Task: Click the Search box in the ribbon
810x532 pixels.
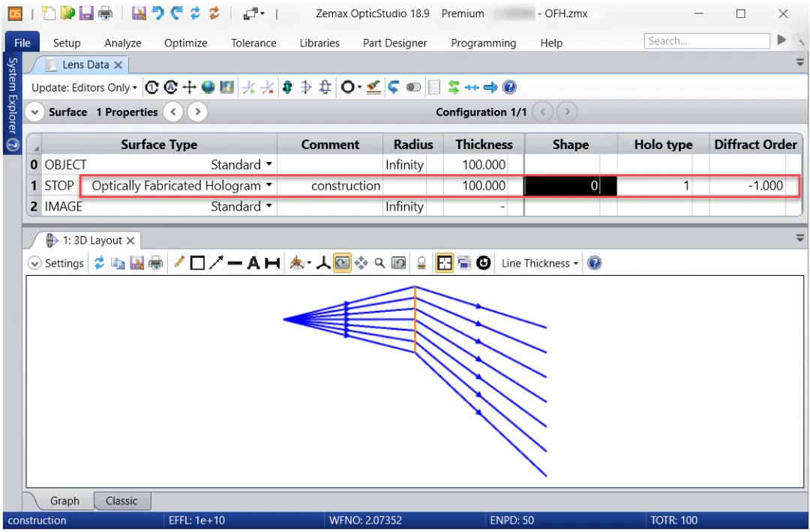Action: pyautogui.click(x=706, y=41)
